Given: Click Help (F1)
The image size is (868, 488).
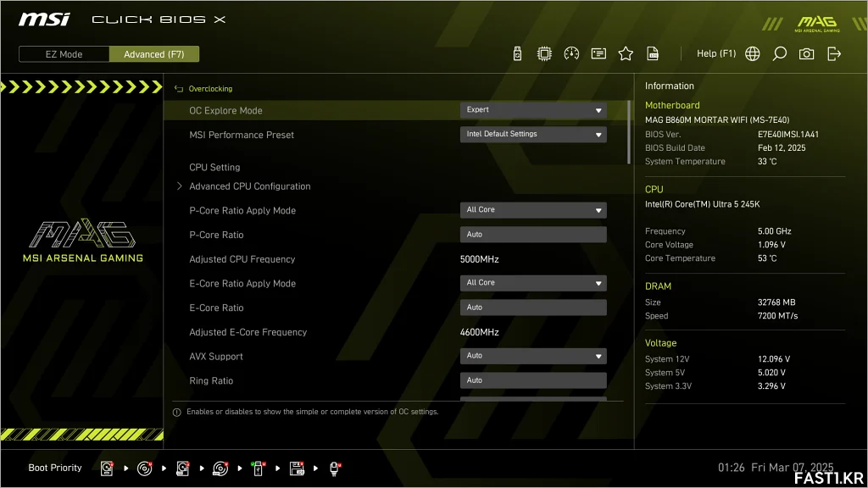Looking at the screenshot, I should click(716, 53).
